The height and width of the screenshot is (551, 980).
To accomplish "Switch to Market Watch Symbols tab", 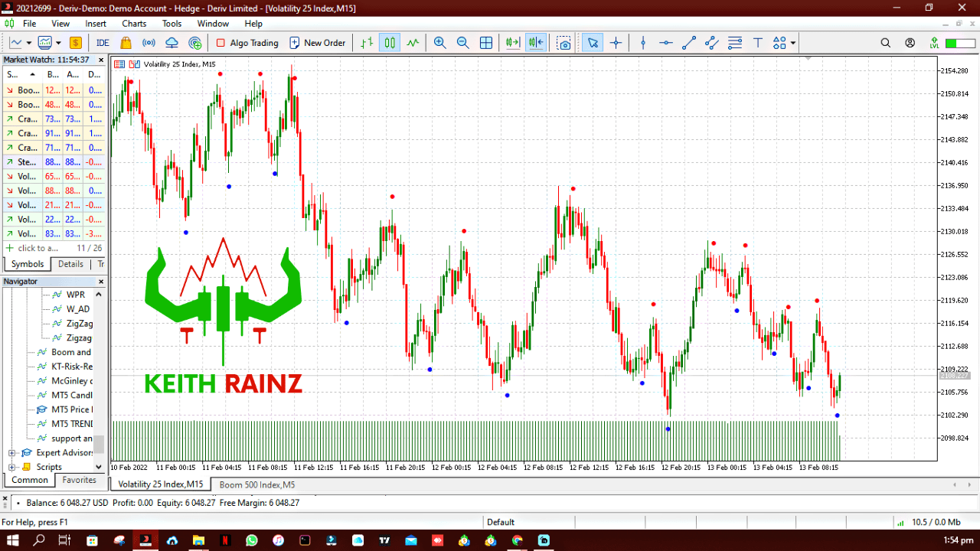I will (x=28, y=264).
